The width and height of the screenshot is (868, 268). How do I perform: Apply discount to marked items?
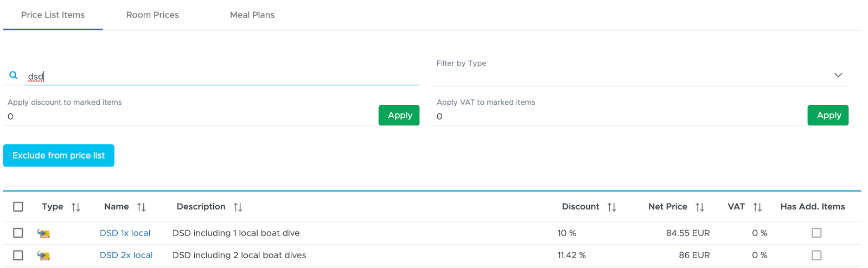399,115
